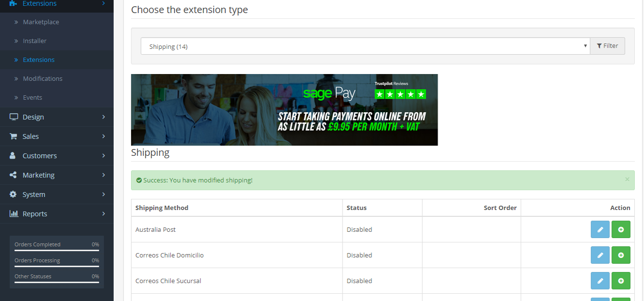Click the Other Statuses label
The width and height of the screenshot is (644, 301).
33,276
